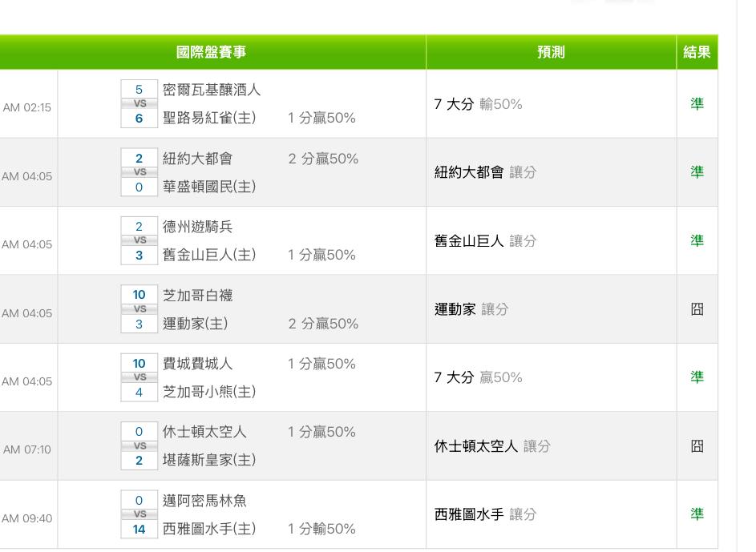Select team 聖路易紅雀(主)
The image size is (756, 552).
click(x=209, y=118)
